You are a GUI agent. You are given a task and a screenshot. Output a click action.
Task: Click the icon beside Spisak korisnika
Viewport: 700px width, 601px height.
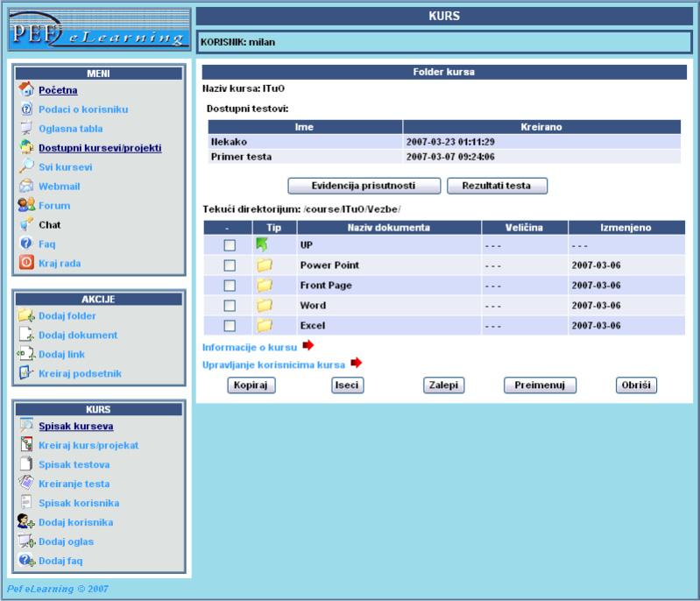click(26, 502)
